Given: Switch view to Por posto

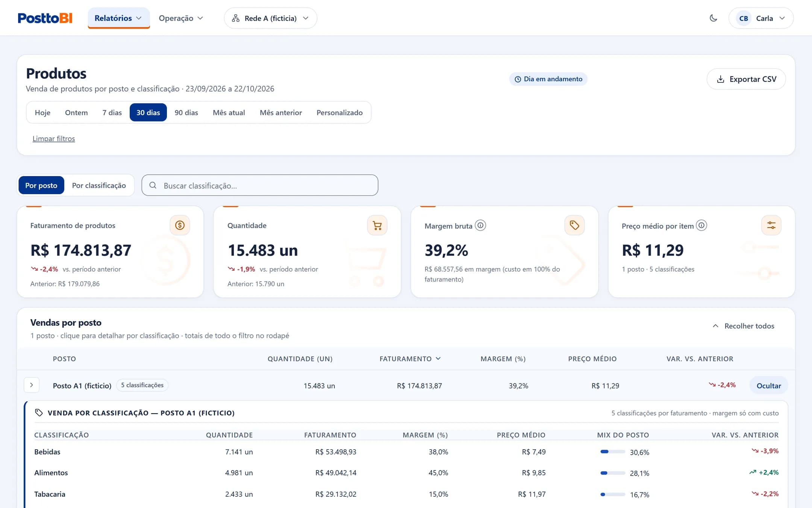Looking at the screenshot, I should [41, 185].
